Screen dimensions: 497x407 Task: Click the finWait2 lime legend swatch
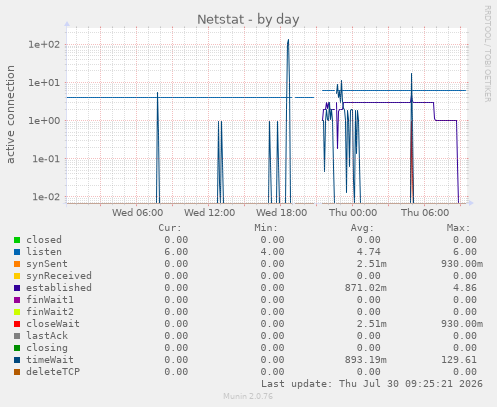coord(17,312)
